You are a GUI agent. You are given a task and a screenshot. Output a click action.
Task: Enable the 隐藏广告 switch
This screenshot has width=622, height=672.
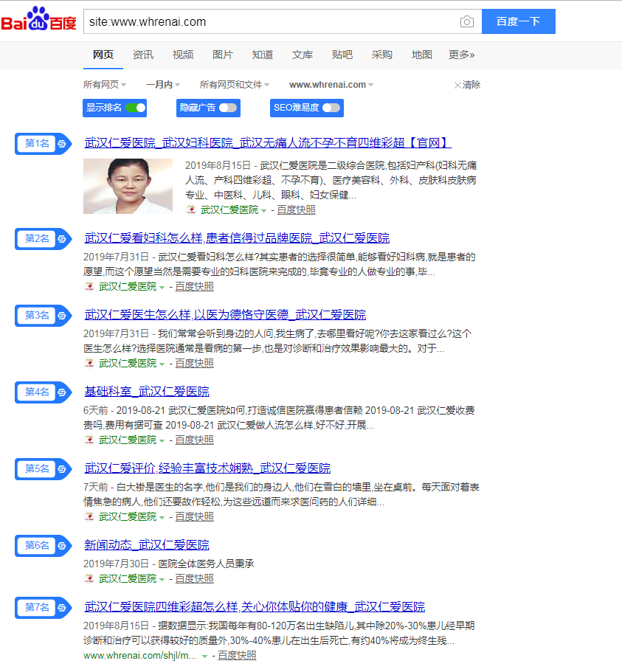tap(228, 108)
